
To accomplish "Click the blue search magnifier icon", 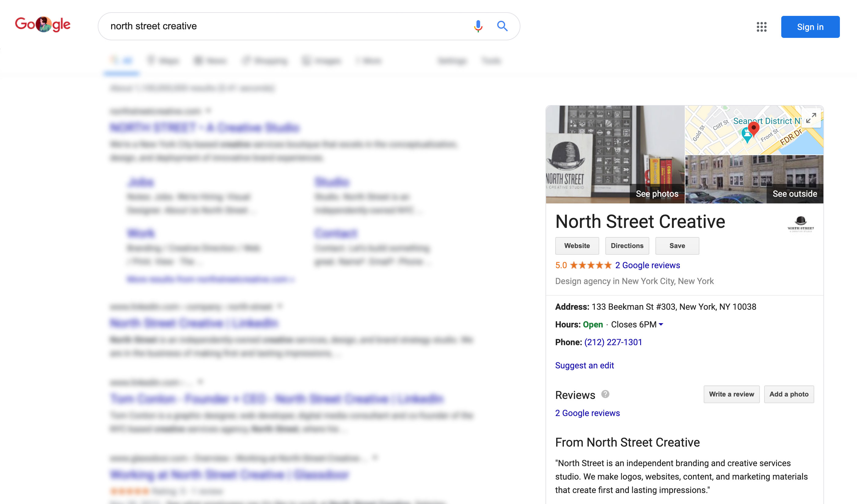I will [x=502, y=26].
